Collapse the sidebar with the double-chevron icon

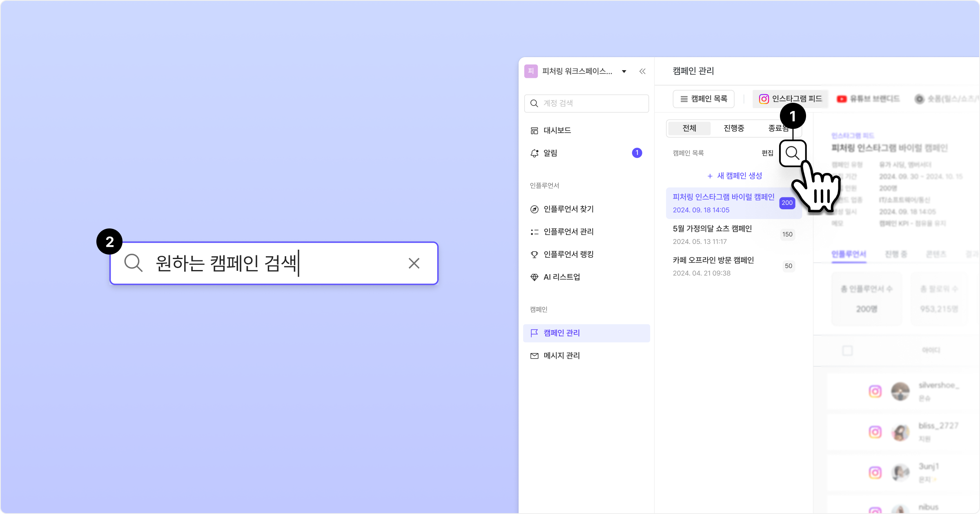642,71
